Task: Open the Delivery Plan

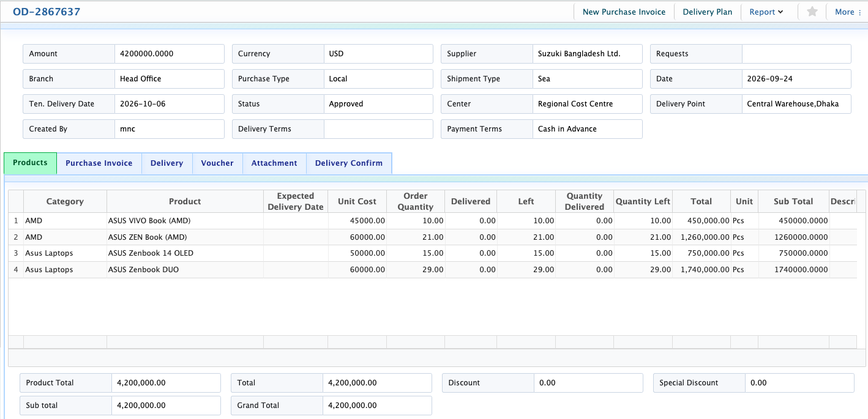Action: click(x=707, y=12)
